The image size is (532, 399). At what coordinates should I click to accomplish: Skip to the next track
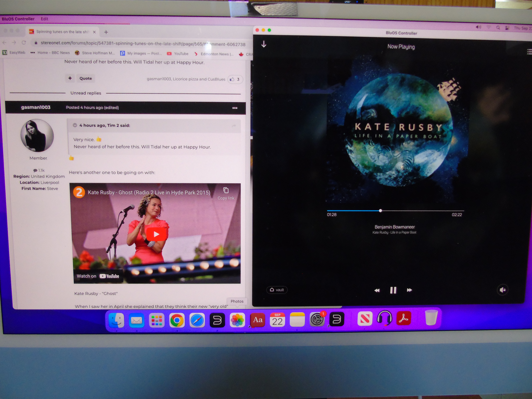point(409,290)
